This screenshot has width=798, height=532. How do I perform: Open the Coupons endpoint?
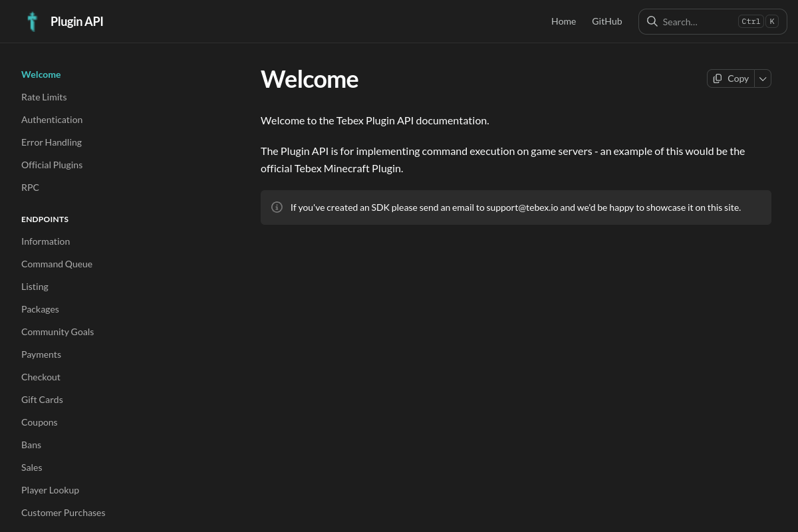39,422
